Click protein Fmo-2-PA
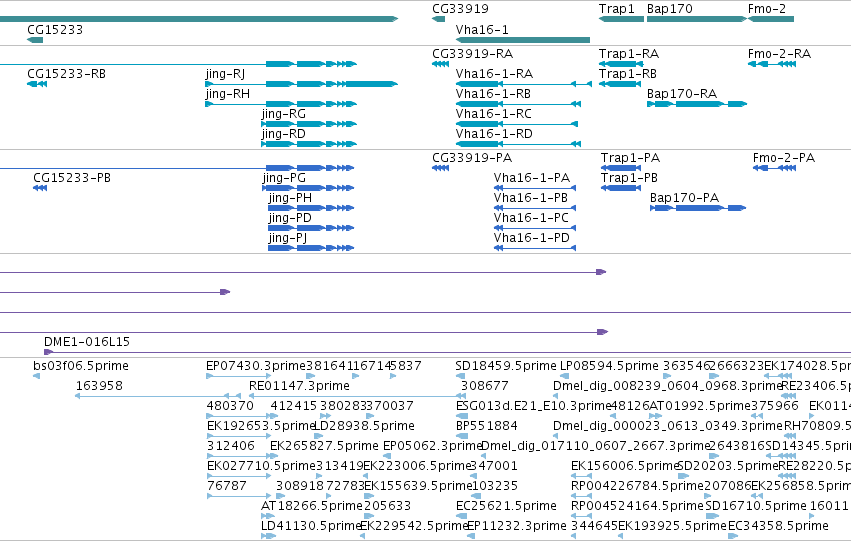 tap(774, 168)
